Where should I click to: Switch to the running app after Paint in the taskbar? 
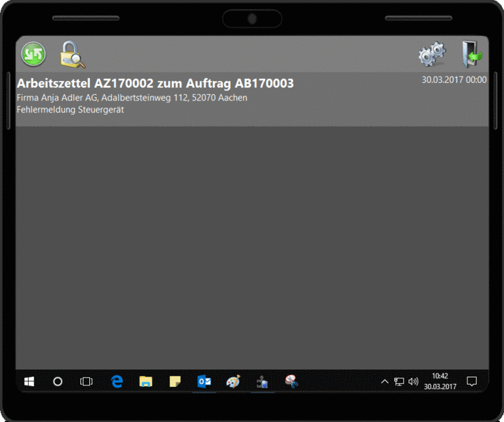click(262, 382)
